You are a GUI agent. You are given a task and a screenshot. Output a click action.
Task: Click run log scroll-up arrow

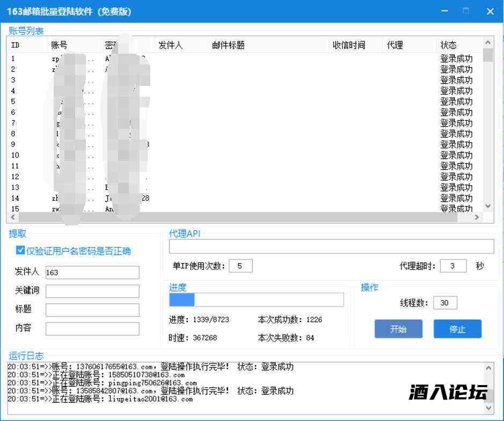488,368
